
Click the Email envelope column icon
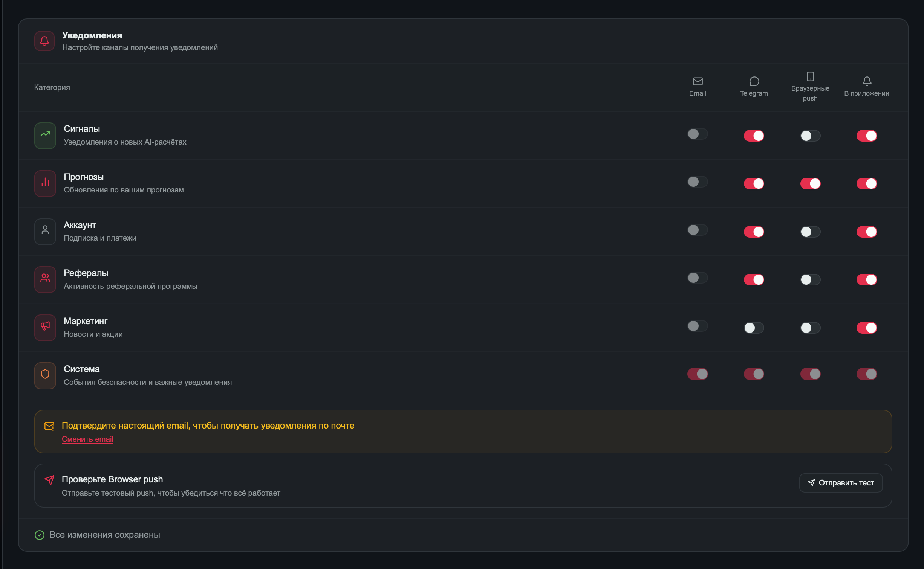pyautogui.click(x=698, y=81)
